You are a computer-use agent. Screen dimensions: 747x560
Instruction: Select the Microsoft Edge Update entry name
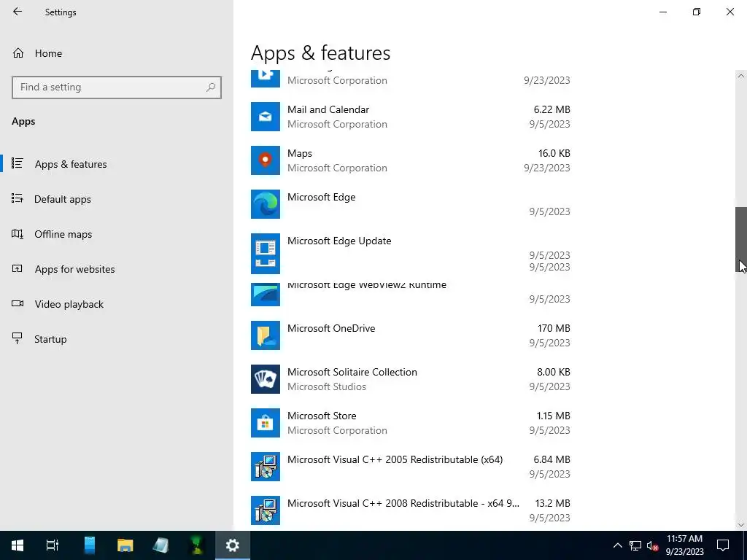pos(339,241)
